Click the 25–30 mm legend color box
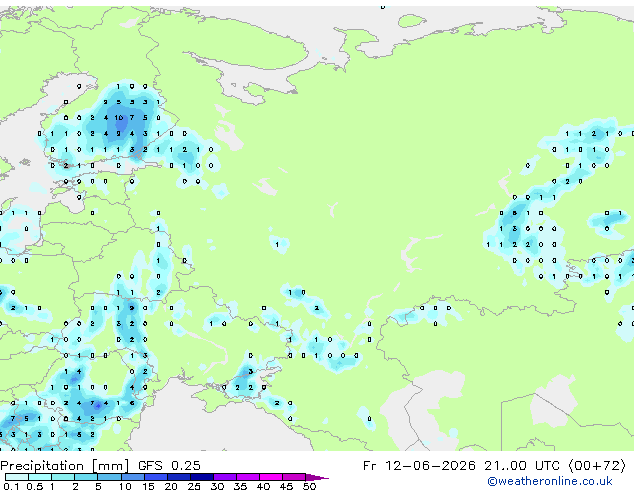Image resolution: width=634 pixels, height=490 pixels. (x=202, y=477)
